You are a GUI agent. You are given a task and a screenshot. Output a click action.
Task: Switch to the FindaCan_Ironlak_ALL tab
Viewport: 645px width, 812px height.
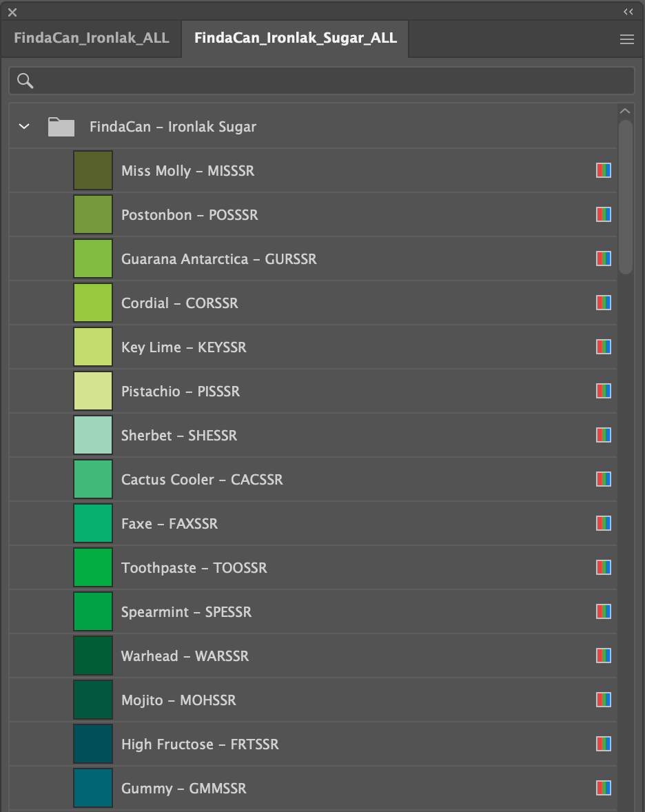[x=91, y=38]
